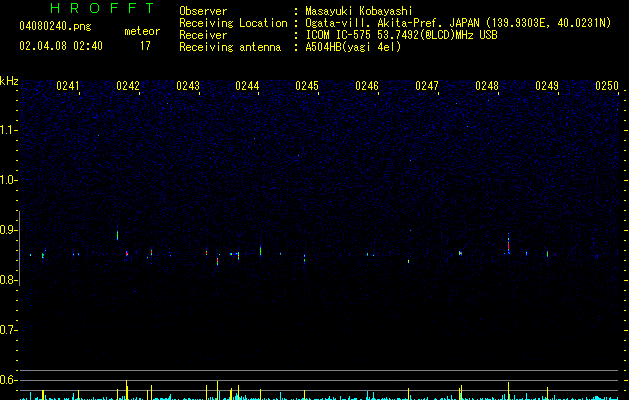Click the small echo just before 0247

(408, 261)
